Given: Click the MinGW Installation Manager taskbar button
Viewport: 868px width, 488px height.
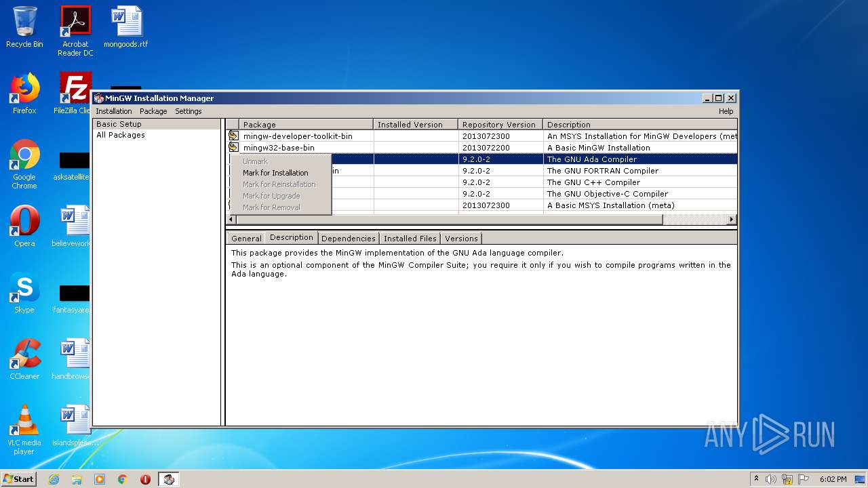Looking at the screenshot, I should (x=169, y=479).
